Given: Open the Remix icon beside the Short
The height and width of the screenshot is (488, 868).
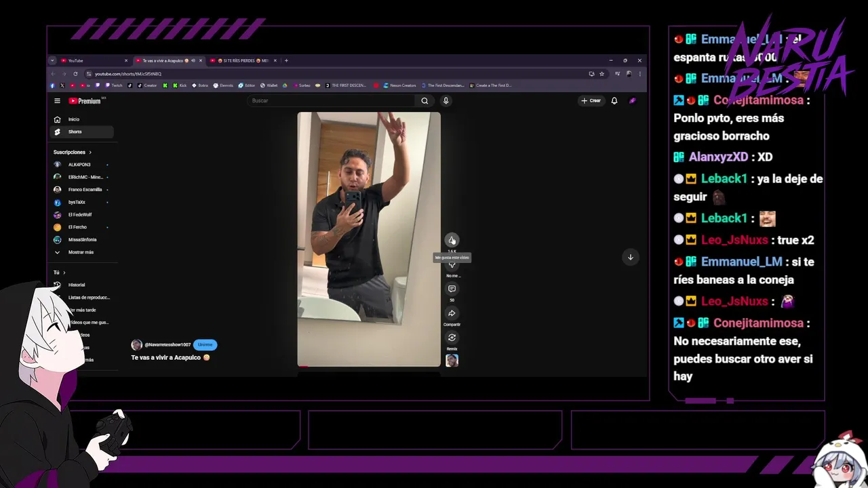Looking at the screenshot, I should pos(452,338).
